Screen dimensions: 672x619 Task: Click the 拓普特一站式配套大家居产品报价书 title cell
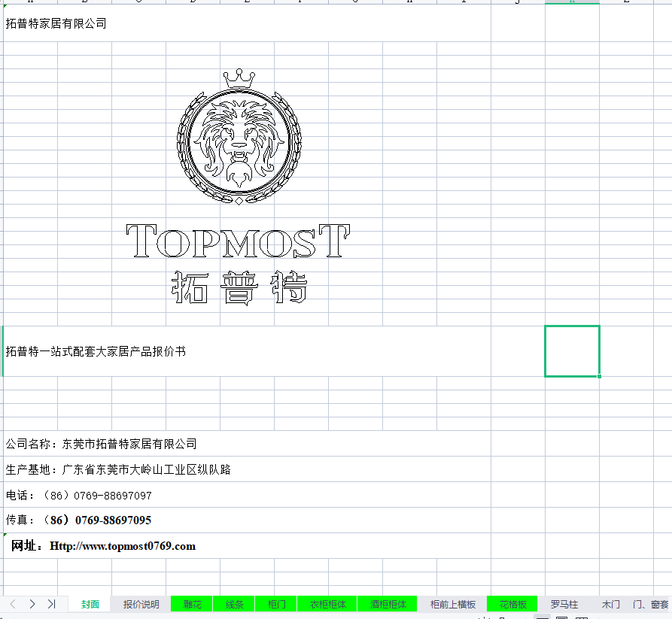(96, 351)
